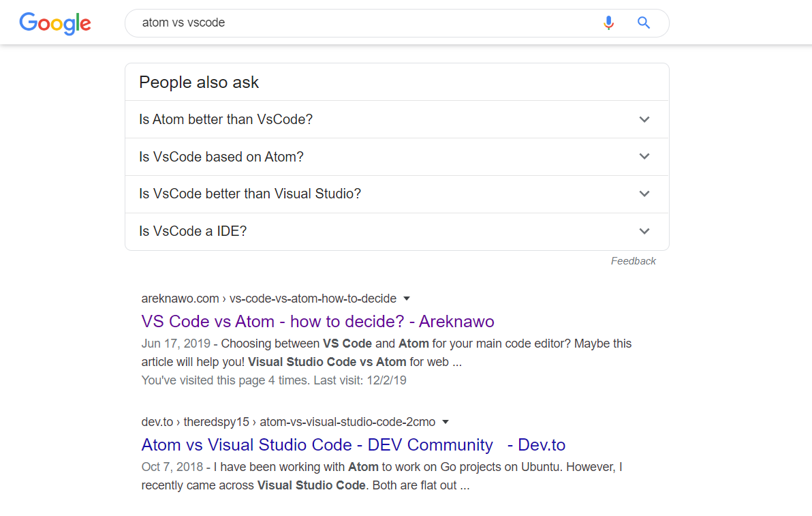Expand 'Is Atom better than VsCode?' chevron

pyautogui.click(x=644, y=119)
